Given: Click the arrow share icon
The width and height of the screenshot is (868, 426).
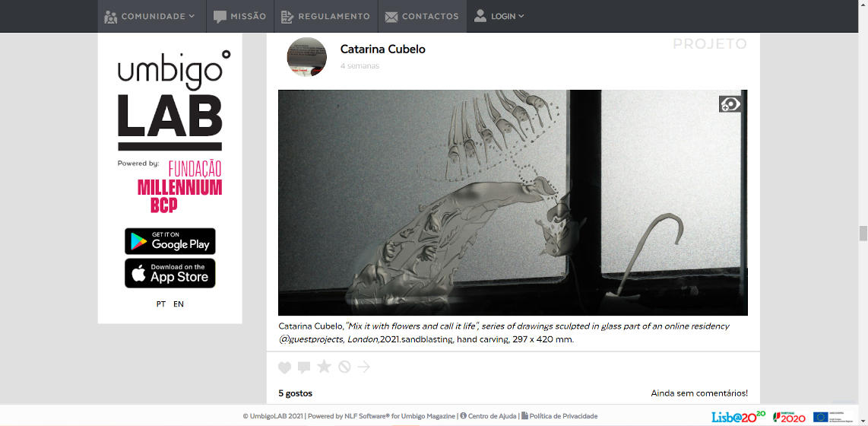Looking at the screenshot, I should 364,367.
